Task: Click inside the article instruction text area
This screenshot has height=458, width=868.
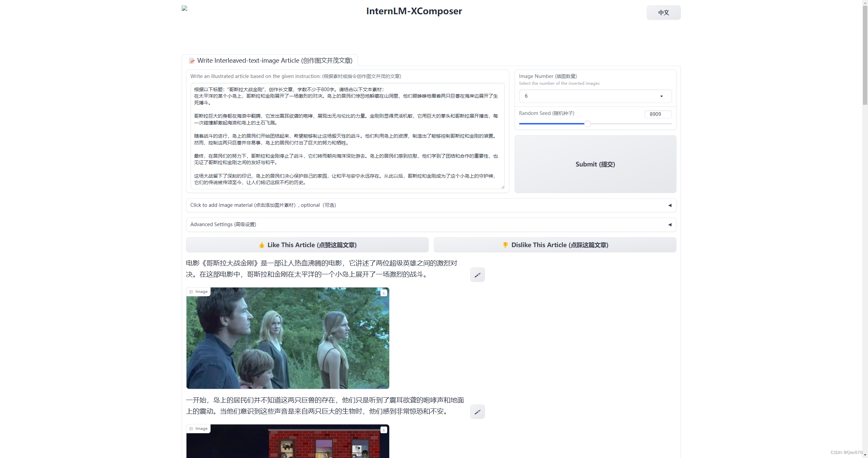Action: click(x=347, y=136)
